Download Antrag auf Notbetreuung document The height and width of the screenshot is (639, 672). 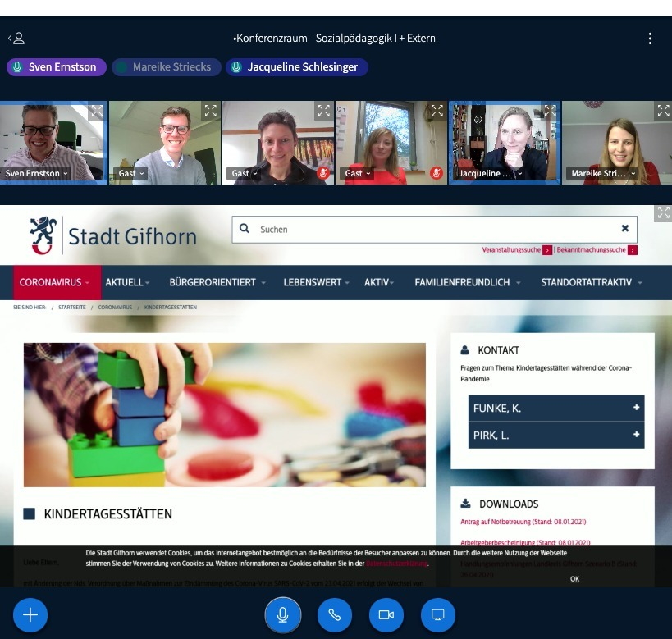pyautogui.click(x=523, y=522)
